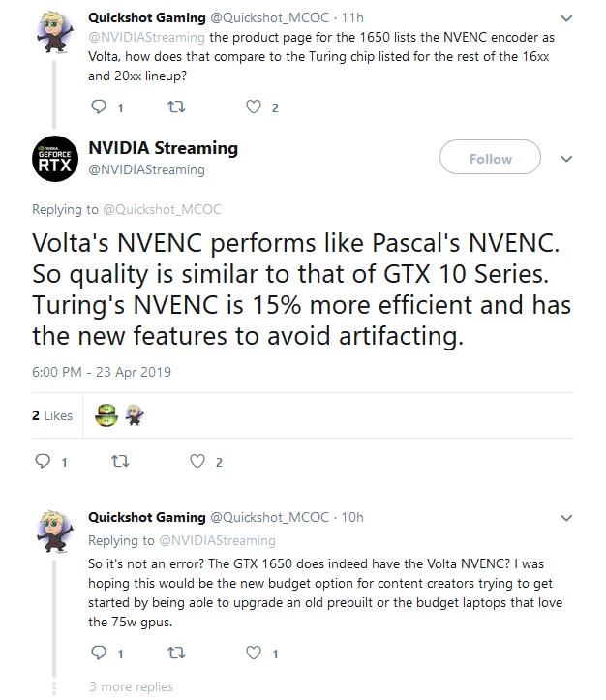Like the bottom Quickshot Gaming tweet
This screenshot has height=700, width=606.
(x=254, y=654)
